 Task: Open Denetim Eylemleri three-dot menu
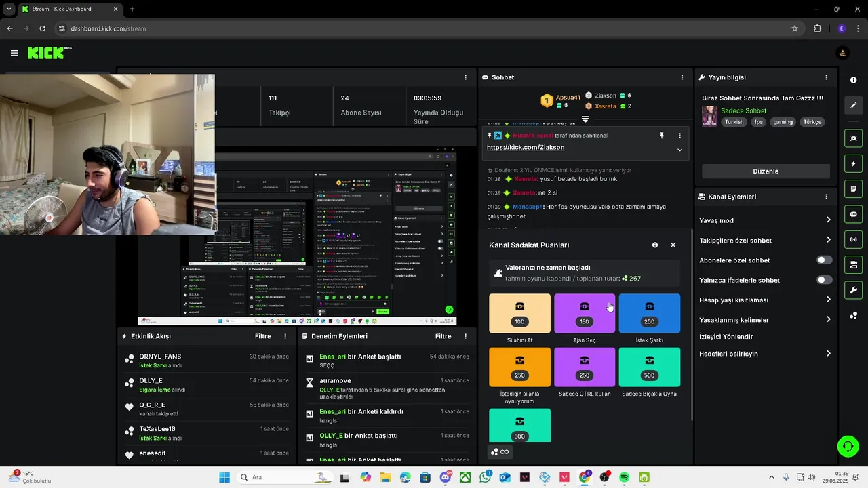pos(465,336)
